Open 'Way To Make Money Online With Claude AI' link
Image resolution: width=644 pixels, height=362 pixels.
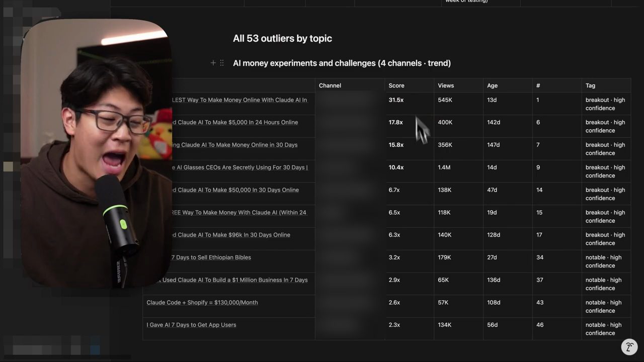(x=239, y=100)
